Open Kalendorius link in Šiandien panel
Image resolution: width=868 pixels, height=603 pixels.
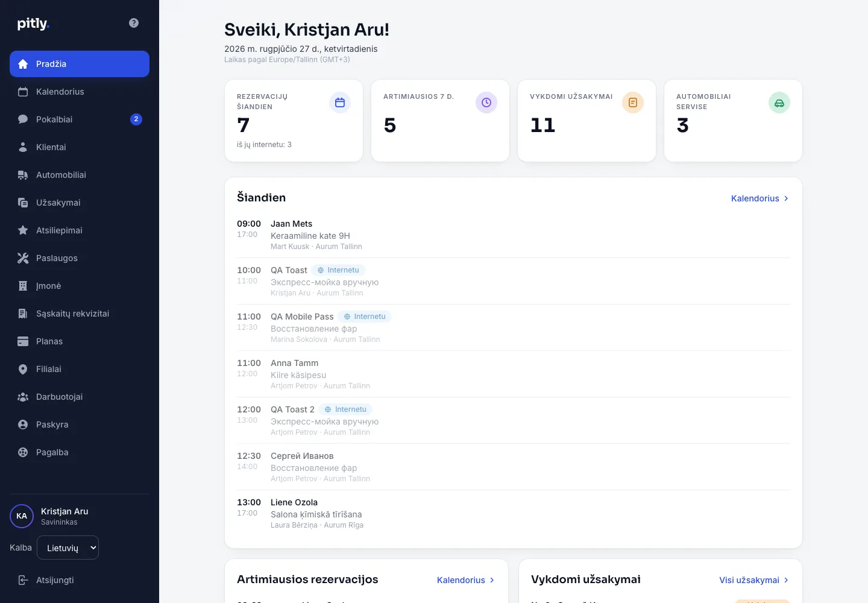(760, 198)
